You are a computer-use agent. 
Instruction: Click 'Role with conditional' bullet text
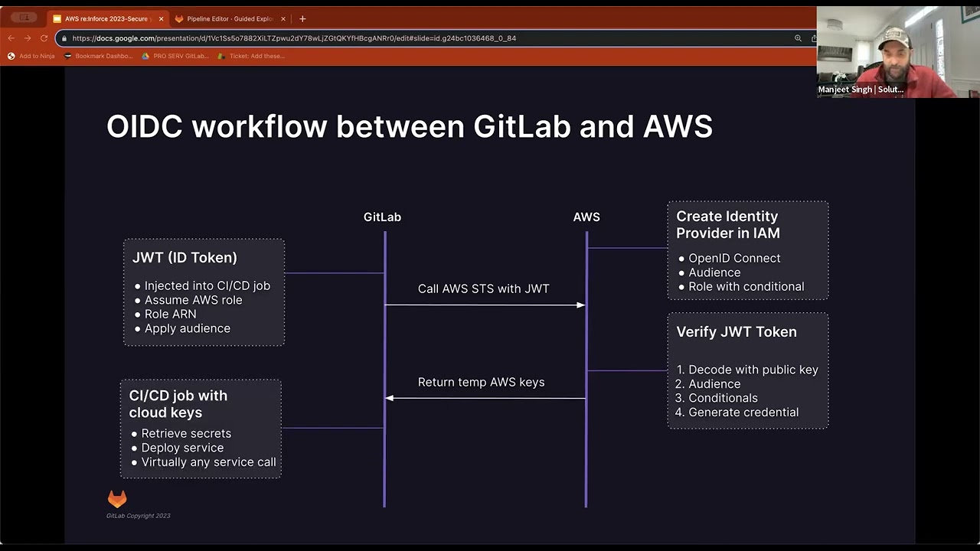click(x=746, y=286)
